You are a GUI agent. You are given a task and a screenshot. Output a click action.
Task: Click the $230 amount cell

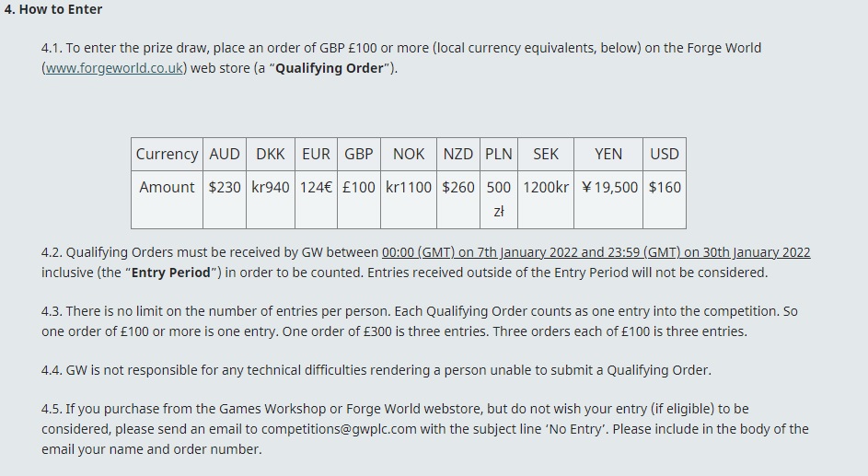click(x=225, y=199)
